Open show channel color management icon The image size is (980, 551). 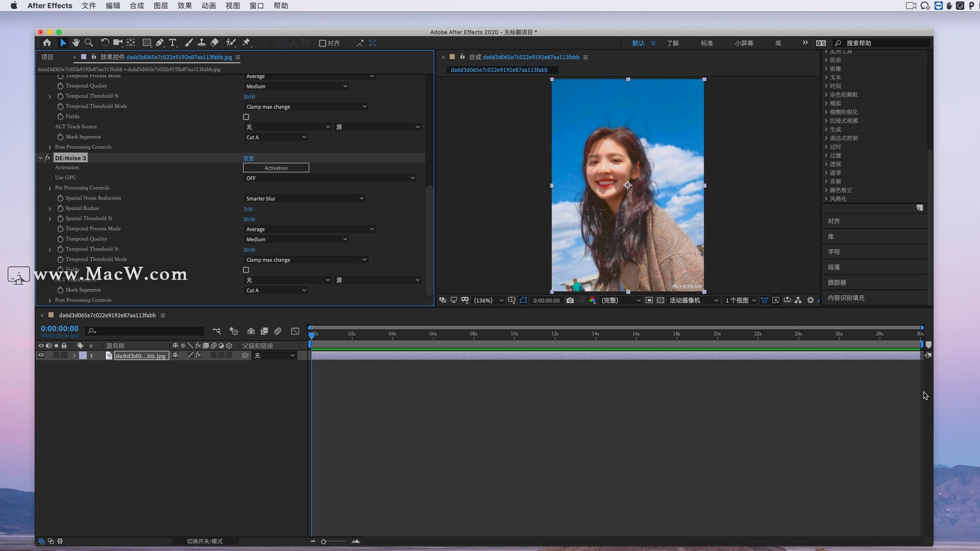tap(593, 300)
